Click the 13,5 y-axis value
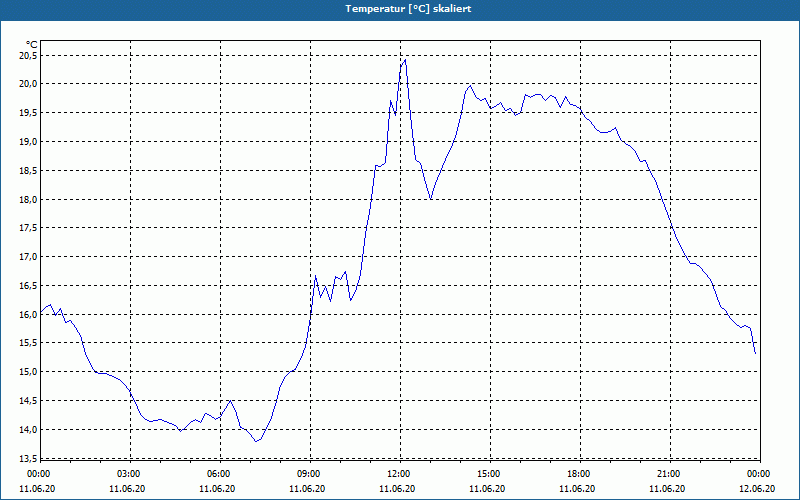 tap(28, 459)
